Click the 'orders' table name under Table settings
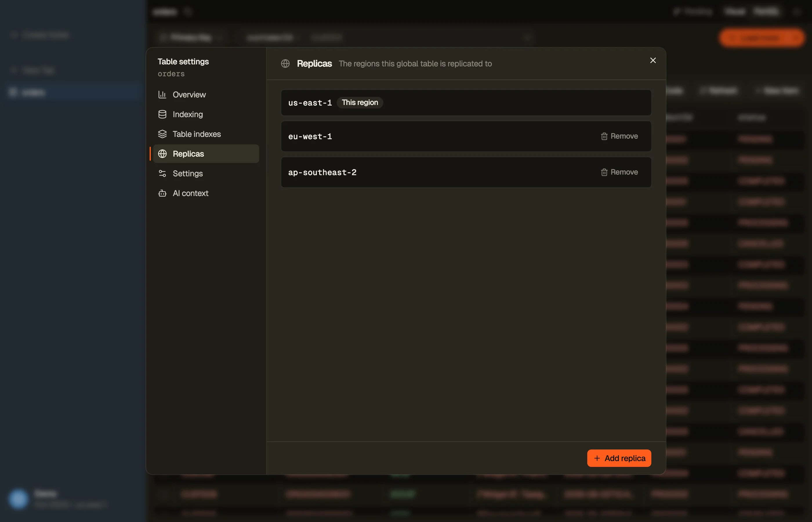The width and height of the screenshot is (812, 522). [171, 74]
